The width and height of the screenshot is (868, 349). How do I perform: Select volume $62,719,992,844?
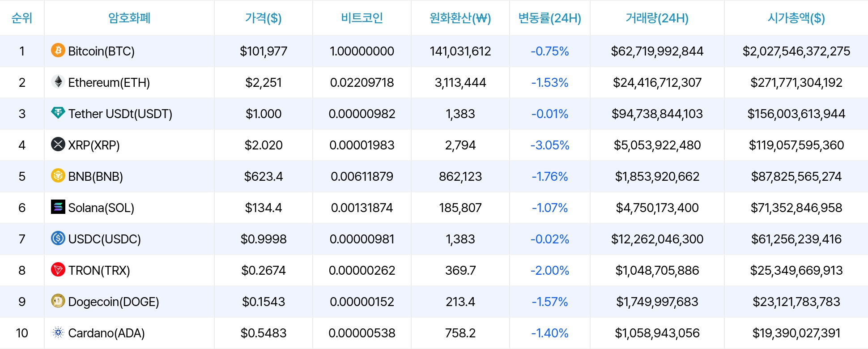[x=657, y=51]
